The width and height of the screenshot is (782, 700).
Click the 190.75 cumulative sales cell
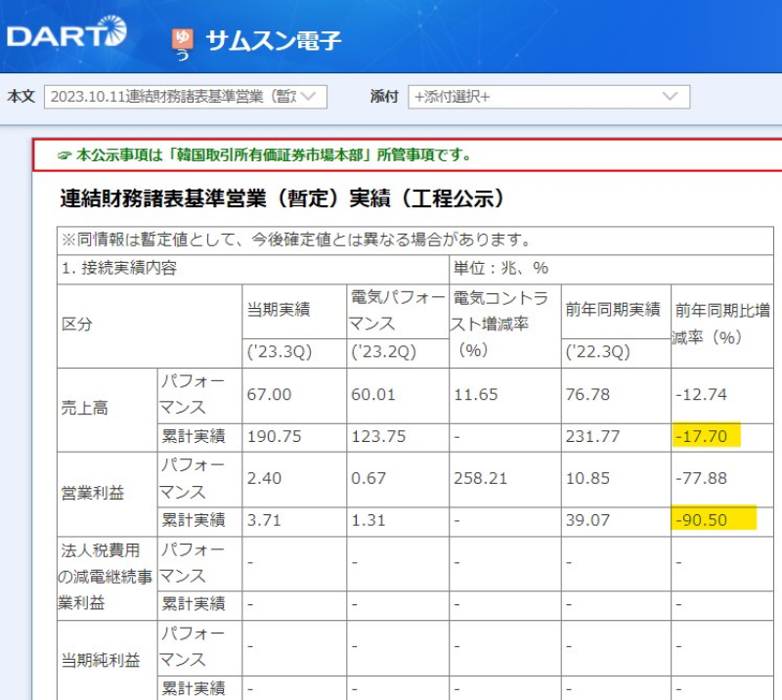(294, 437)
